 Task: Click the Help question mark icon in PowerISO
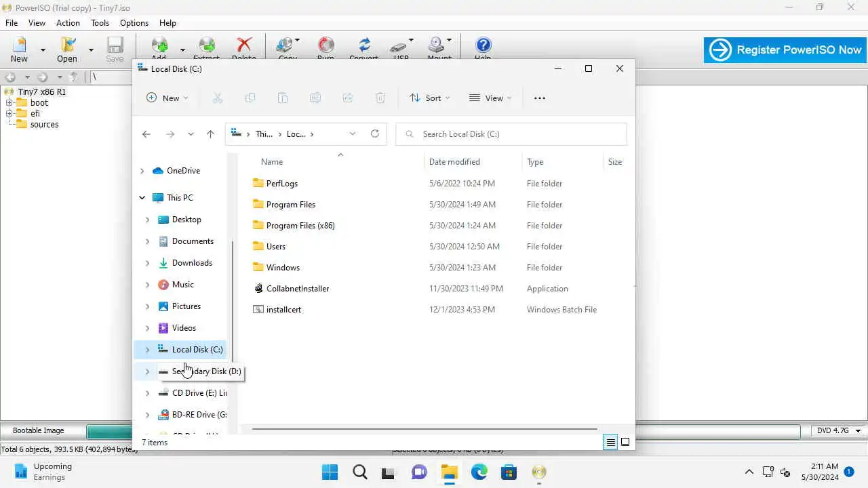tap(483, 45)
